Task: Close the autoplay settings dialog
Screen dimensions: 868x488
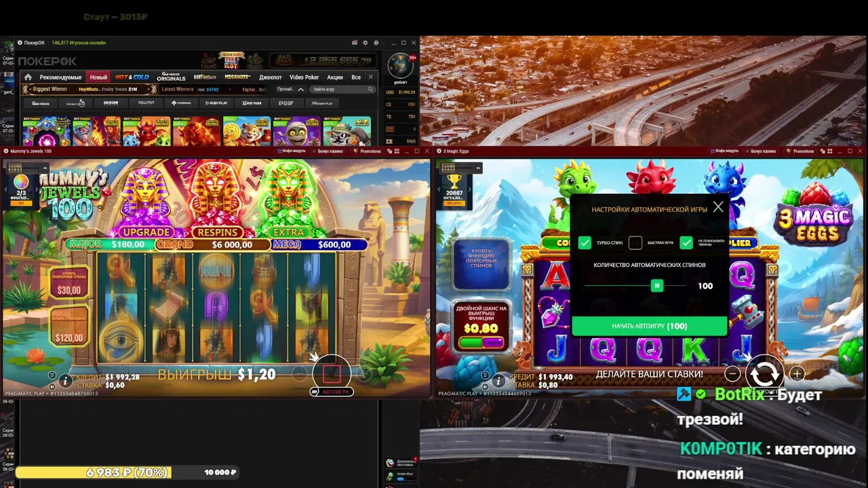Action: coord(718,207)
